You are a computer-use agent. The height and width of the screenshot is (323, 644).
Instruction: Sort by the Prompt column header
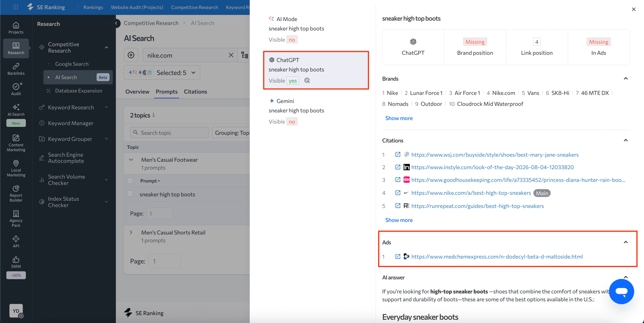pyautogui.click(x=150, y=181)
